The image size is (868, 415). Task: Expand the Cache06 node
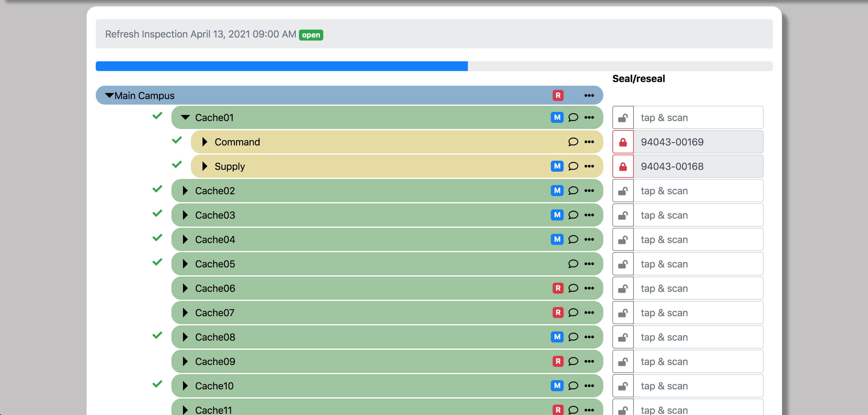(185, 288)
